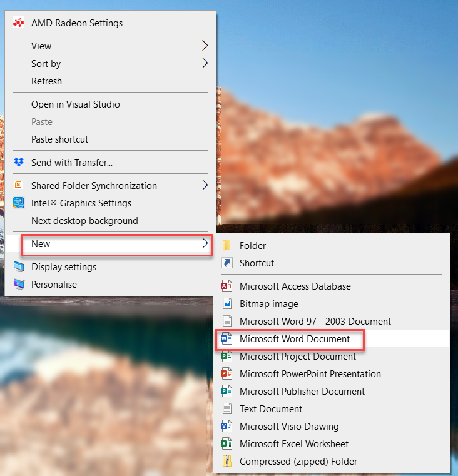Expand the New submenu arrow

(205, 243)
